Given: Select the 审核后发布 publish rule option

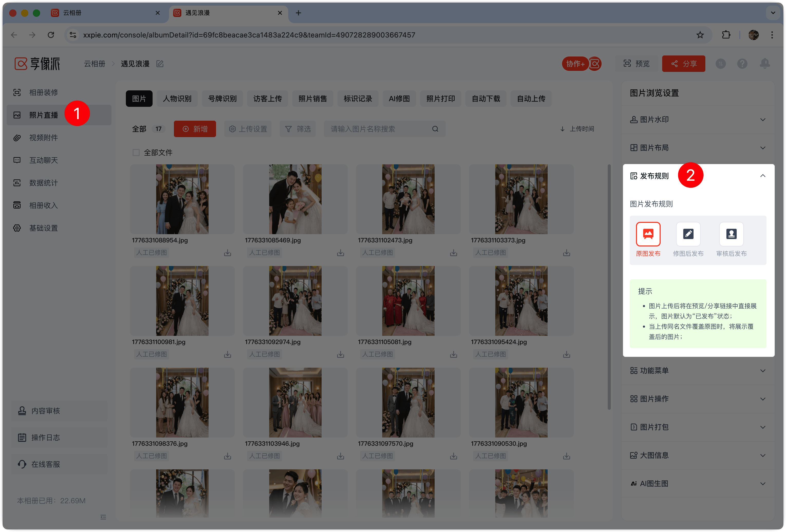Looking at the screenshot, I should pos(731,240).
